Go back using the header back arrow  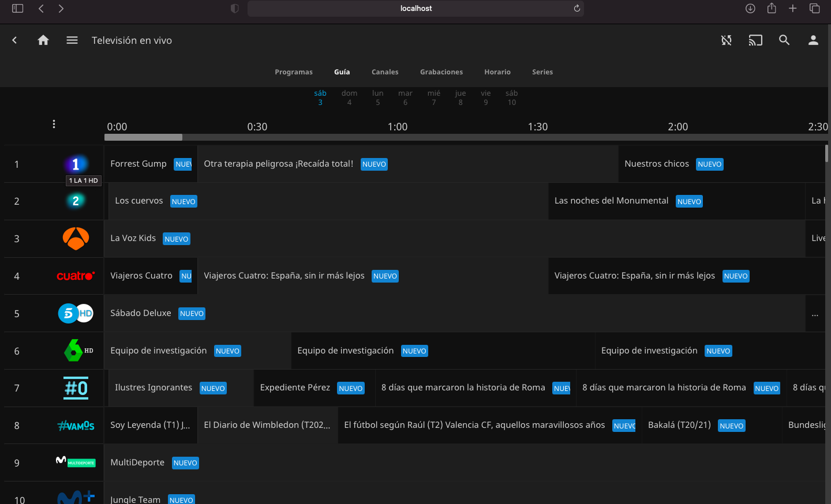click(x=15, y=40)
